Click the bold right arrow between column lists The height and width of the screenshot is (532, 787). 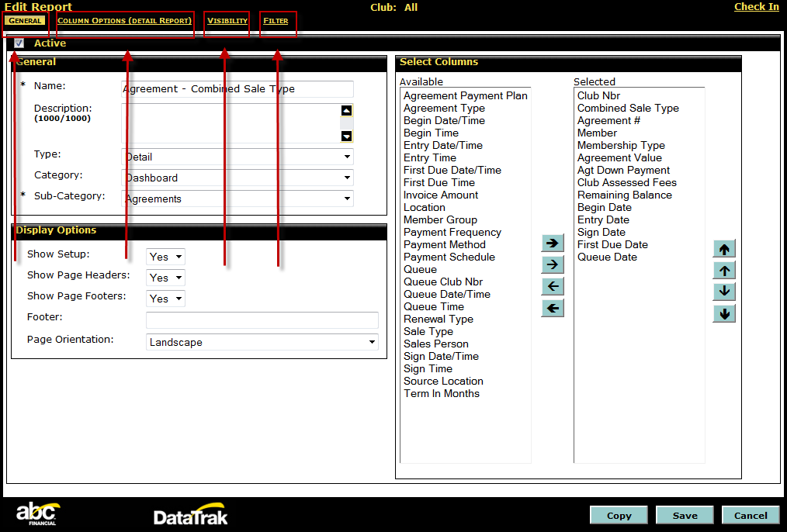[x=552, y=244]
